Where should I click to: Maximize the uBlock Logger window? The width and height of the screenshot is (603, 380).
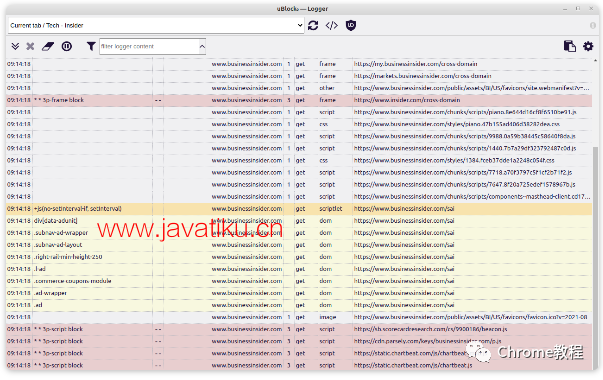[x=578, y=8]
